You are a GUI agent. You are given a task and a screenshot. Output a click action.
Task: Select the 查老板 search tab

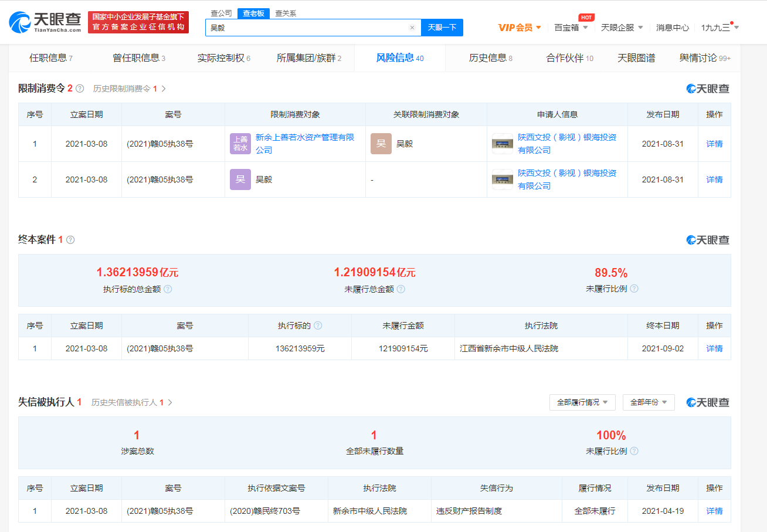[253, 13]
